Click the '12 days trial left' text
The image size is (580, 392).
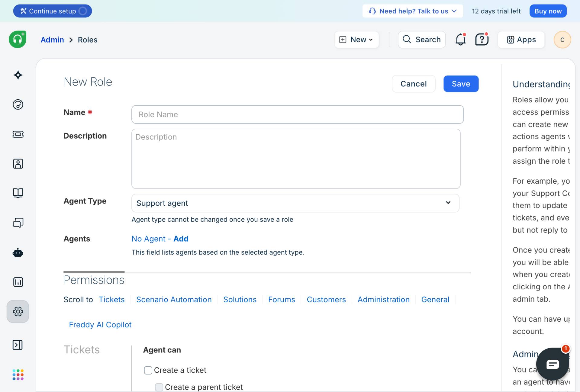click(496, 11)
